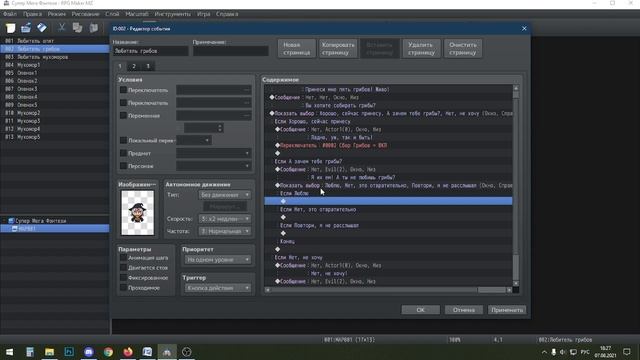640x360 pixels.
Task: Click the Отмена button
Action: tap(464, 310)
